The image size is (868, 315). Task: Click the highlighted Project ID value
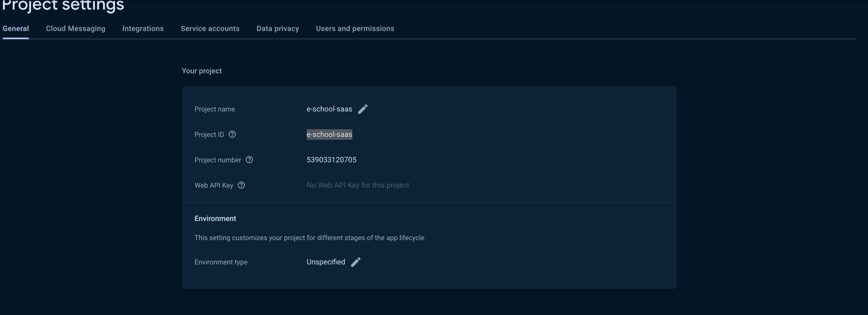coord(329,135)
